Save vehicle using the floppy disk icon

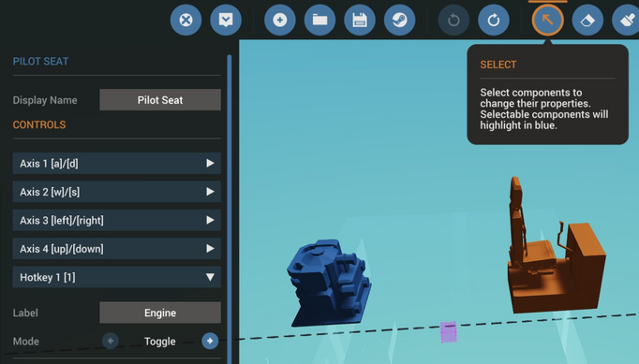click(360, 20)
